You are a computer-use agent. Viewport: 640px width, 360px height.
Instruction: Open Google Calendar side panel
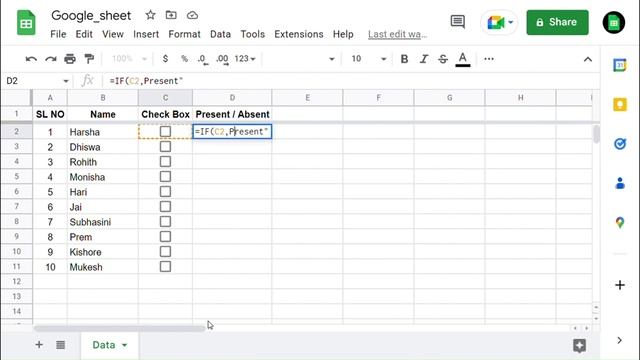point(620,65)
